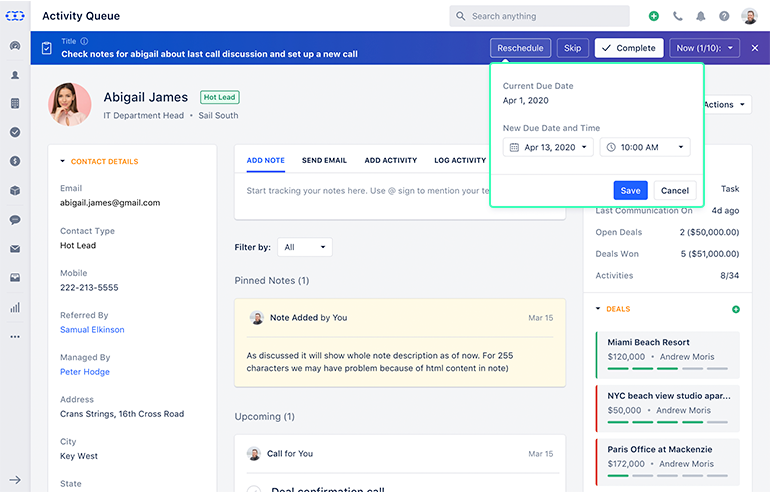Open notifications bell icon
Screen dimensions: 770x492
pos(701,16)
